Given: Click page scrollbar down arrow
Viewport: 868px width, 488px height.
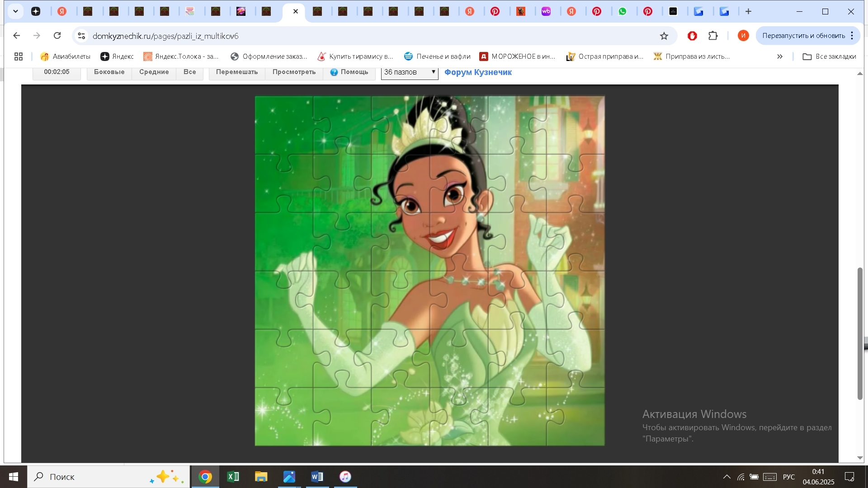Looking at the screenshot, I should point(860,458).
